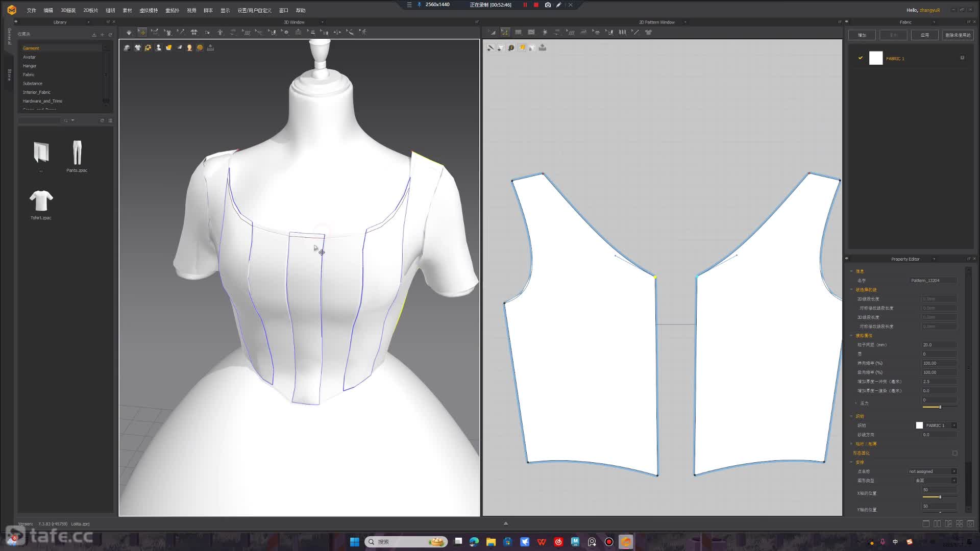Adjust the X轴的位置 slider
The image size is (980, 551).
[939, 496]
